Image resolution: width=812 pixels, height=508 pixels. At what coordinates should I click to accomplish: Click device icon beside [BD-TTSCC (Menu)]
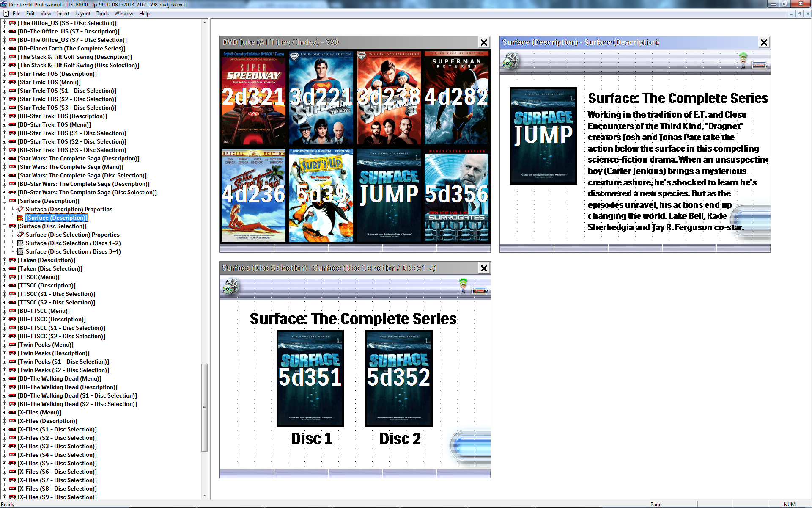(12, 311)
